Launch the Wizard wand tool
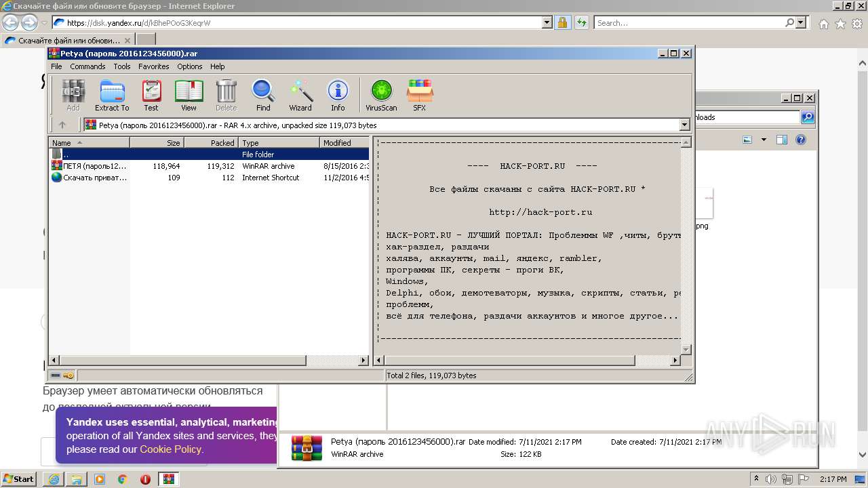The image size is (868, 488). pyautogui.click(x=300, y=95)
